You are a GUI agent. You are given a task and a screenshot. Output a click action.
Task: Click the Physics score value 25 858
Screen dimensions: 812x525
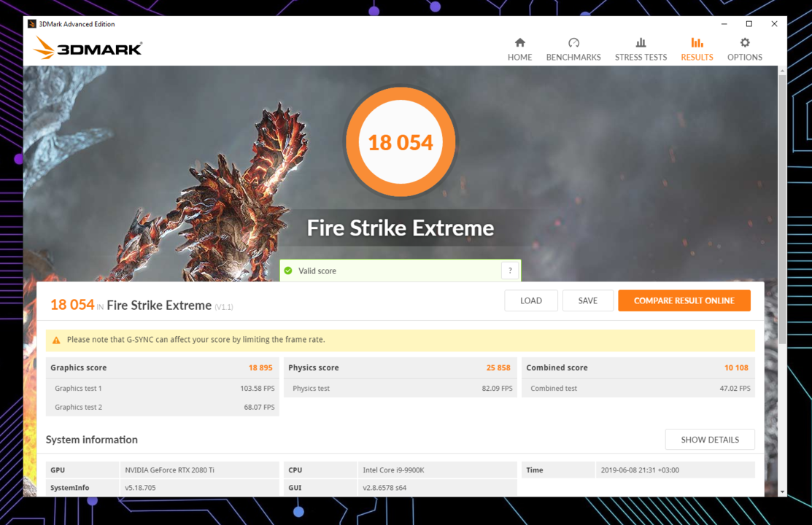(498, 367)
